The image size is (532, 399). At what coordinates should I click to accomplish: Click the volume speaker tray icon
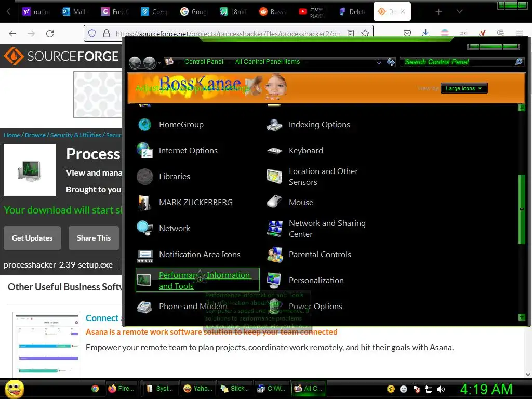[x=441, y=389]
